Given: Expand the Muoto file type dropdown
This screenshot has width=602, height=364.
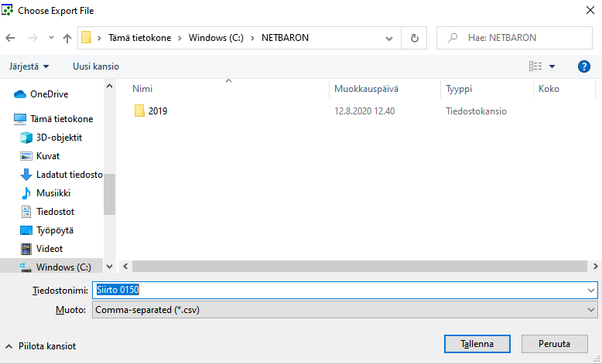Looking at the screenshot, I should [x=592, y=310].
